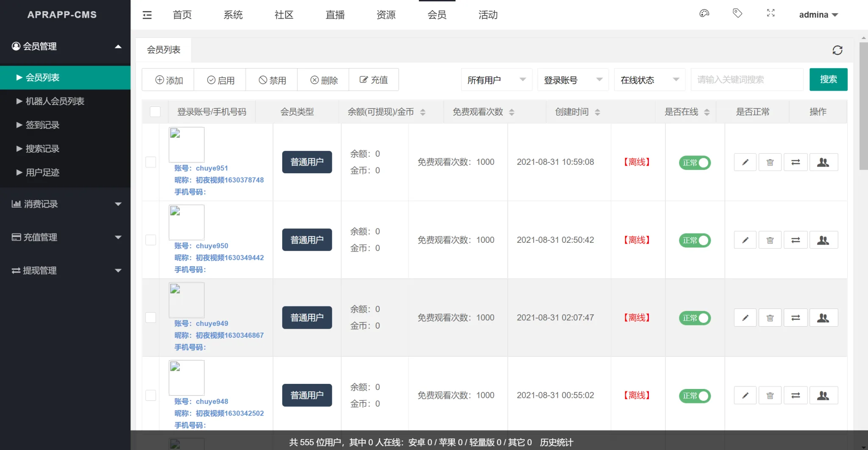Open 机器人会员列表 in sidebar
The width and height of the screenshot is (868, 450).
coord(55,101)
